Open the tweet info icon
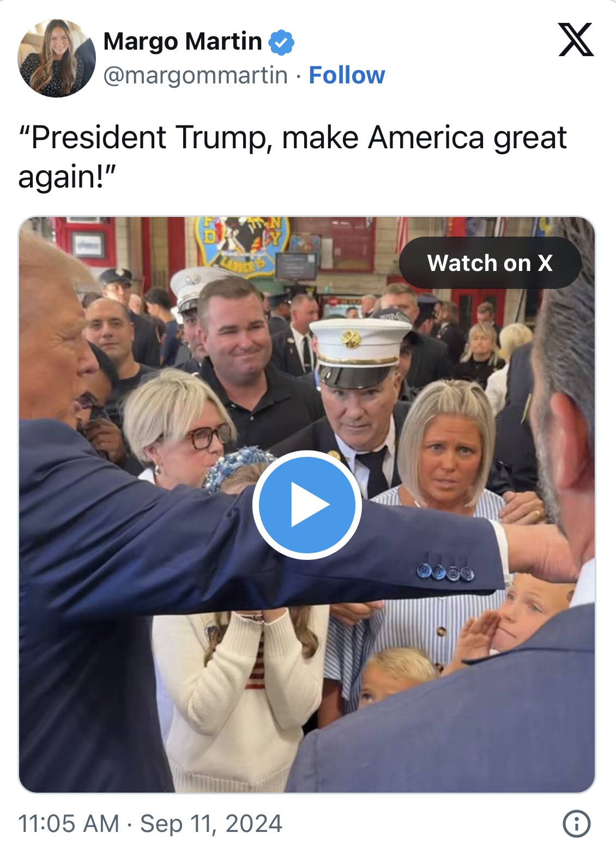 [576, 823]
